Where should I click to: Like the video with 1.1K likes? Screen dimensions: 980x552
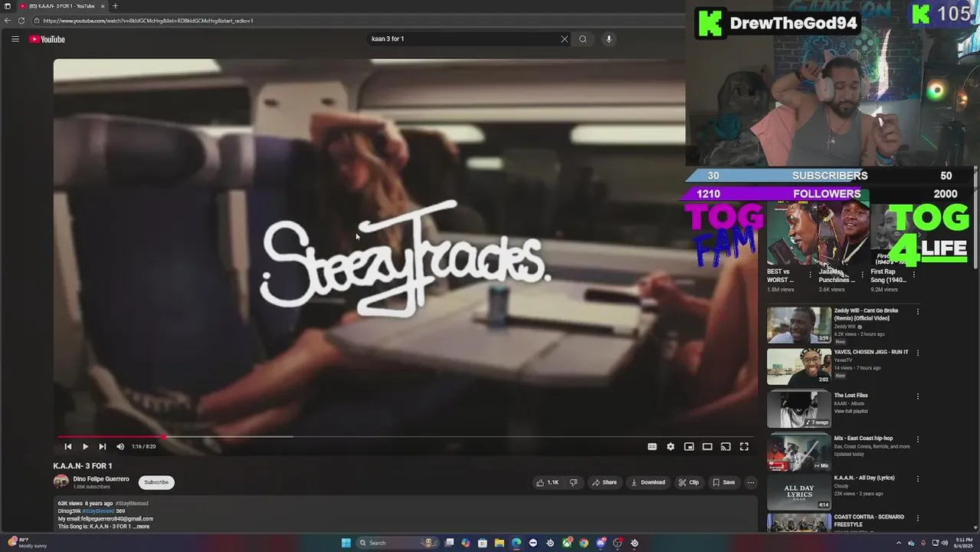548,482
